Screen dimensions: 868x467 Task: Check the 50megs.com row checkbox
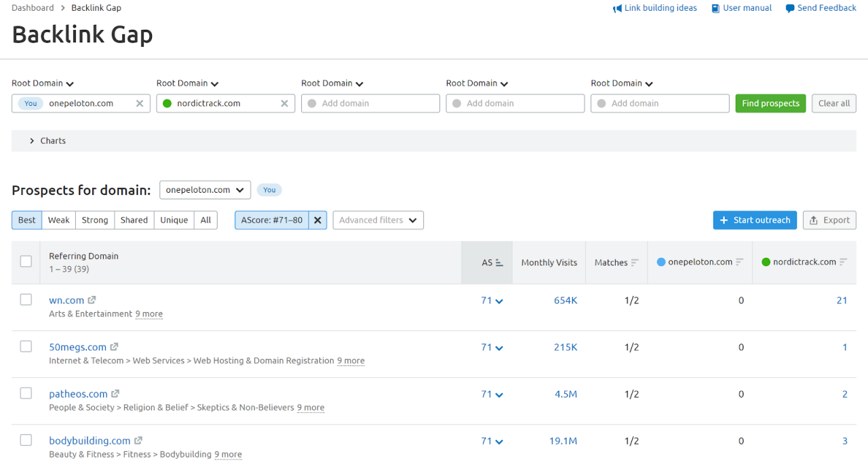pyautogui.click(x=26, y=346)
